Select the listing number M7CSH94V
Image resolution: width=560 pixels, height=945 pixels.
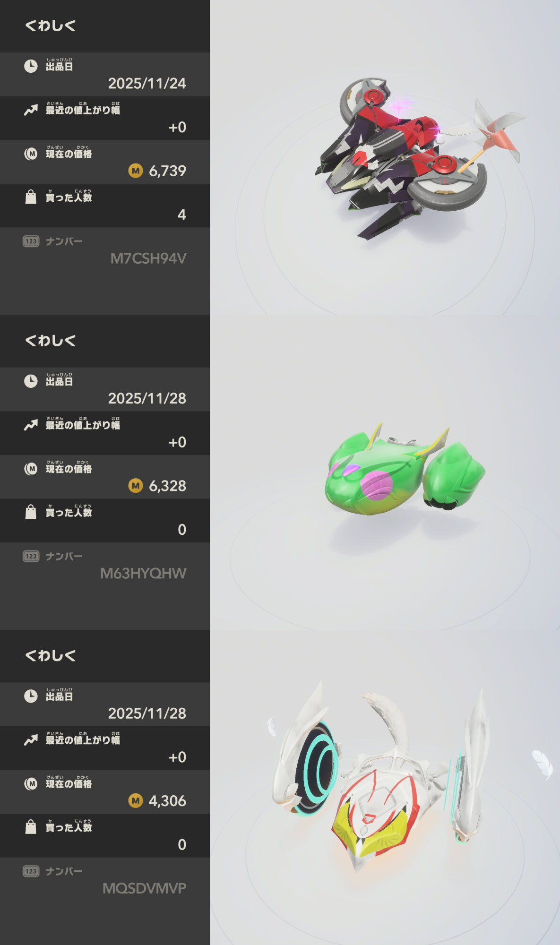point(148,258)
